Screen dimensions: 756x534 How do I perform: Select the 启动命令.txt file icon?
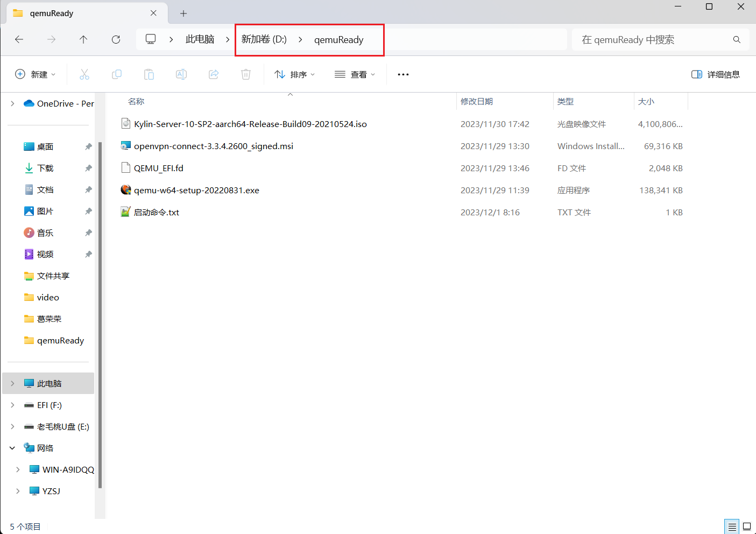point(126,212)
